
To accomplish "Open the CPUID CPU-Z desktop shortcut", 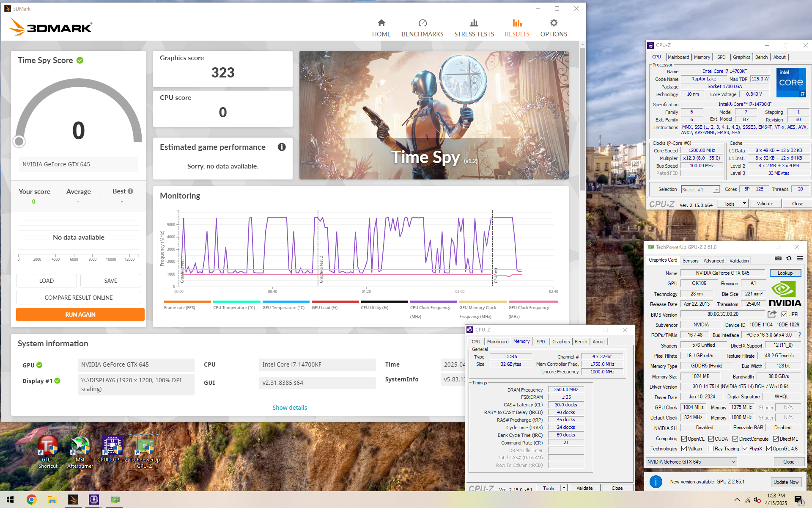I will click(112, 449).
